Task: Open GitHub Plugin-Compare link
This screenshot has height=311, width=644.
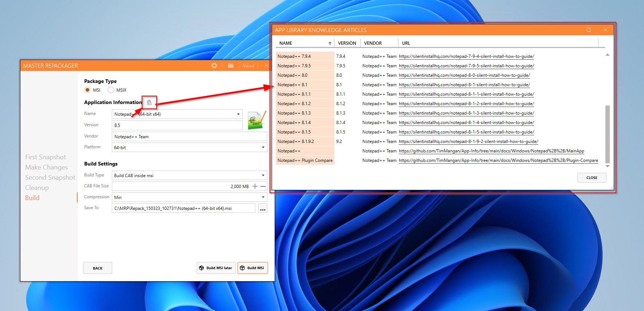Action: 498,160
